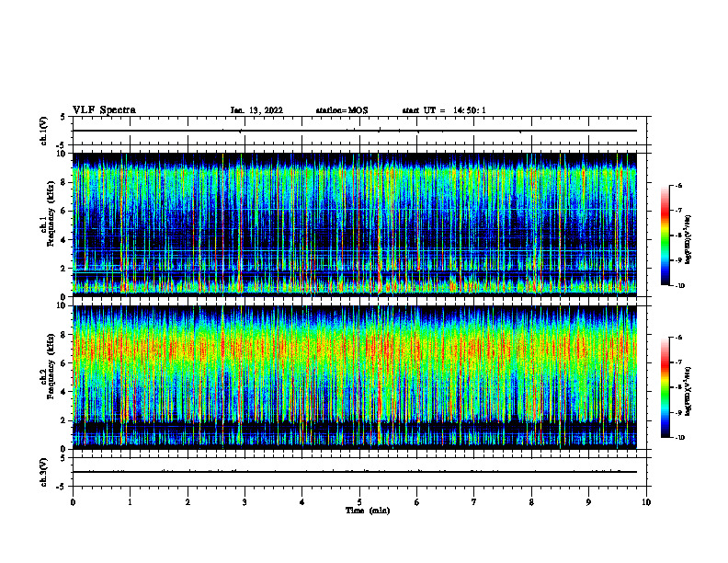Click time-axis tick label "10"
Screen dimensions: 728x563
(646, 502)
